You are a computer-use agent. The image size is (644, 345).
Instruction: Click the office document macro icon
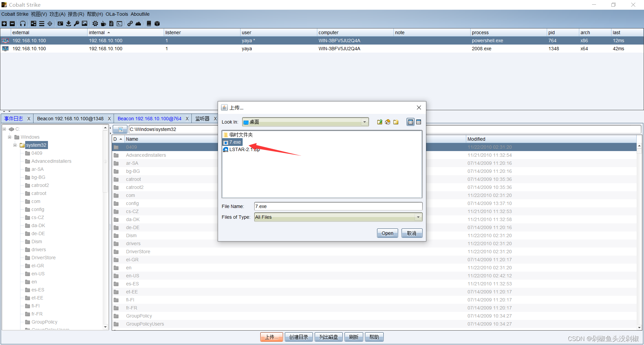[111, 23]
